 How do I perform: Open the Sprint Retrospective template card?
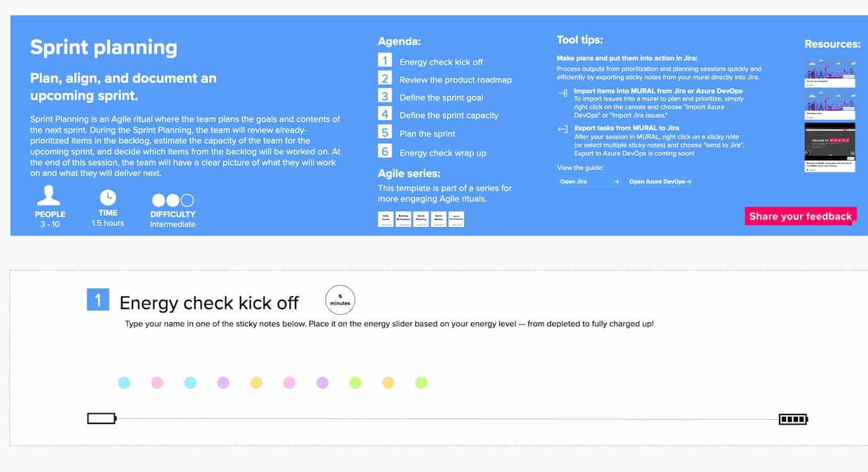[456, 218]
